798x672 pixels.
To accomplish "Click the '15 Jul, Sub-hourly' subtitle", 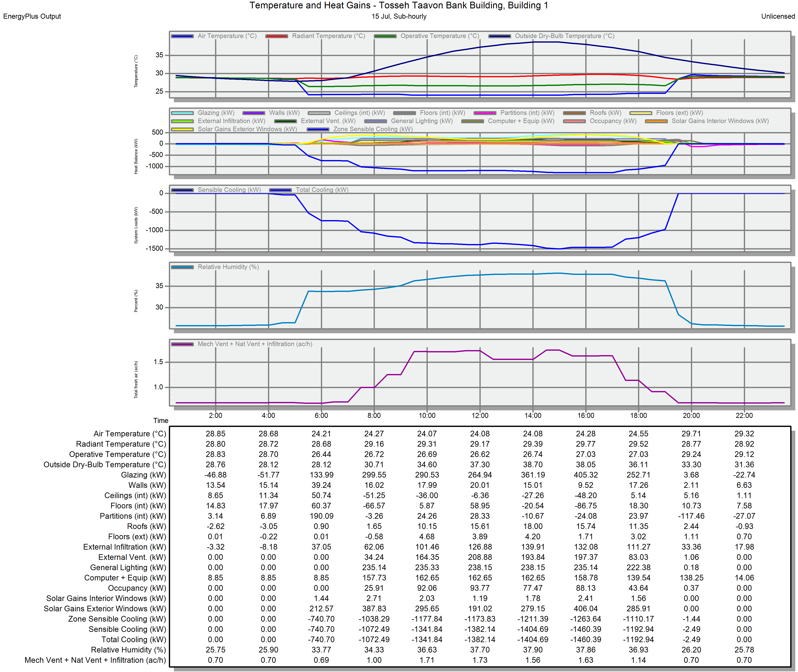I will 399,16.
